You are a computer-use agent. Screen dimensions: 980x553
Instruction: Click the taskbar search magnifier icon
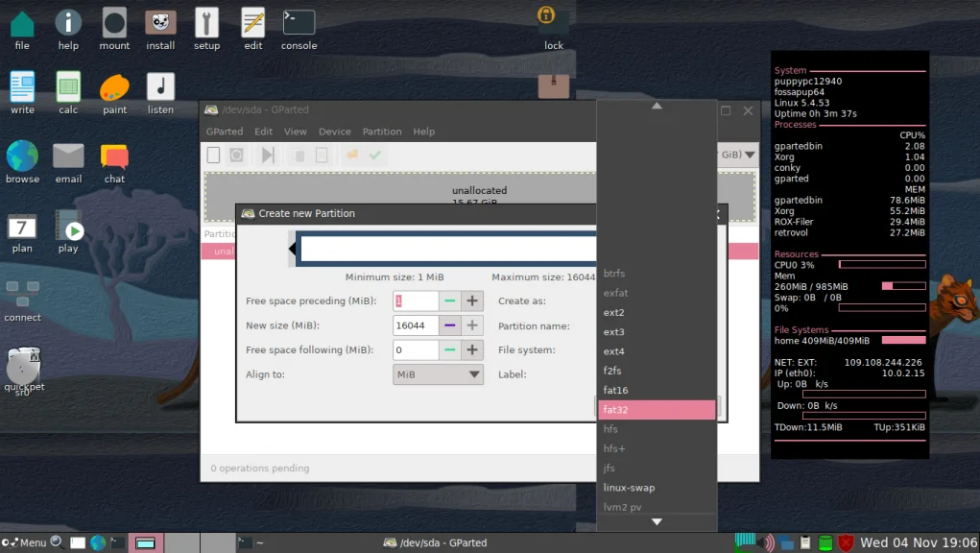click(57, 542)
